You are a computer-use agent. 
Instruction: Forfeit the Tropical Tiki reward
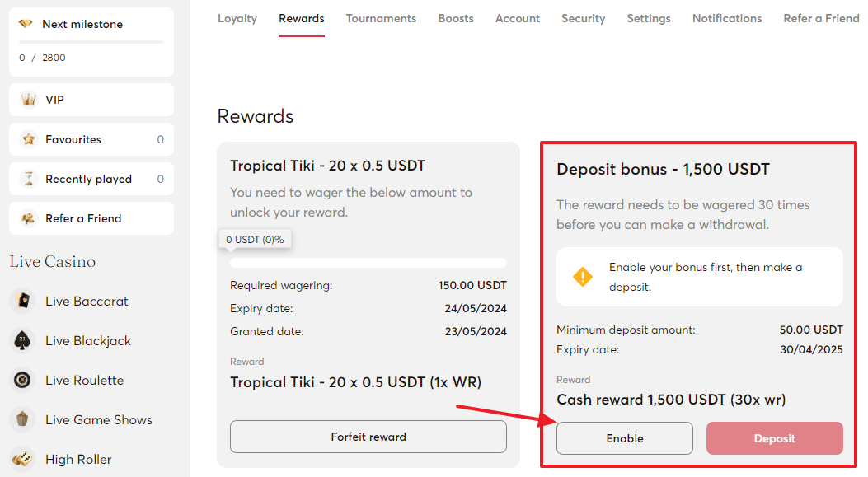point(368,437)
